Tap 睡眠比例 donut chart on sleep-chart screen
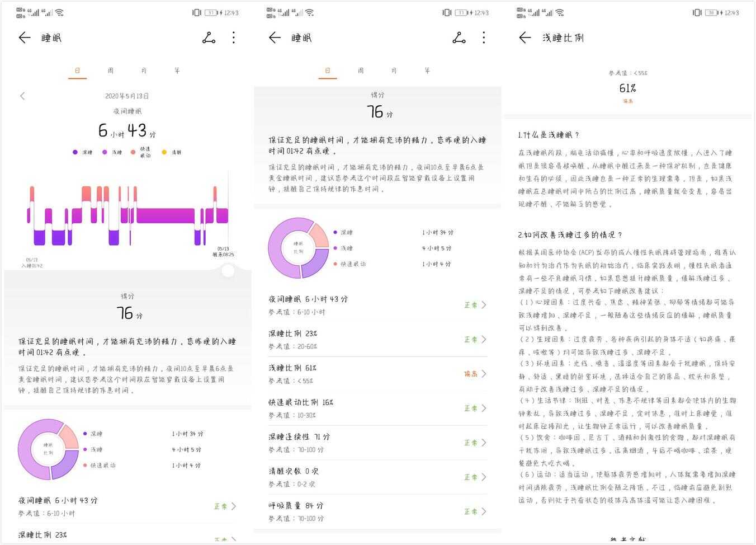The width and height of the screenshot is (756, 545). click(48, 449)
